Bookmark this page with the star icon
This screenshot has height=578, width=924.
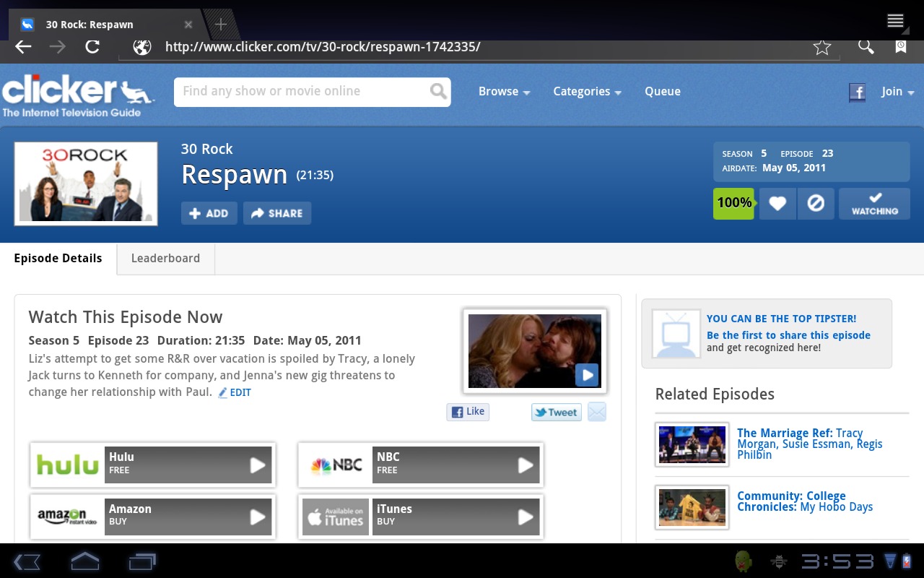(821, 48)
